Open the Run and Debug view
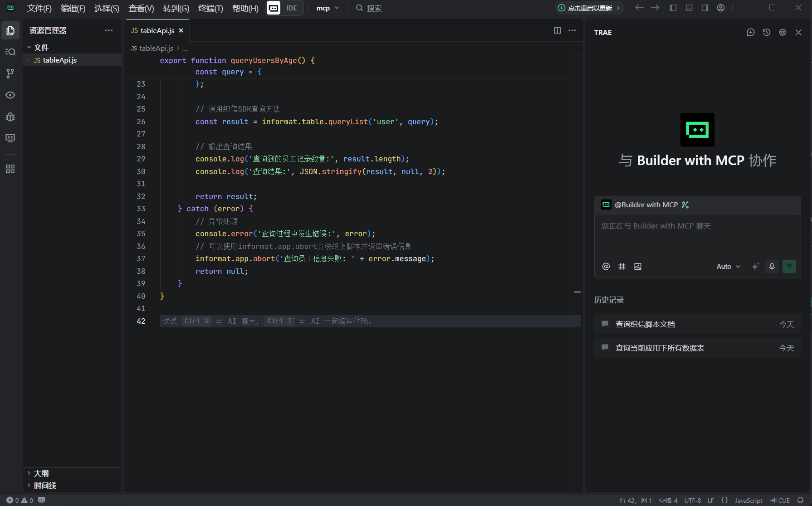 point(10,117)
